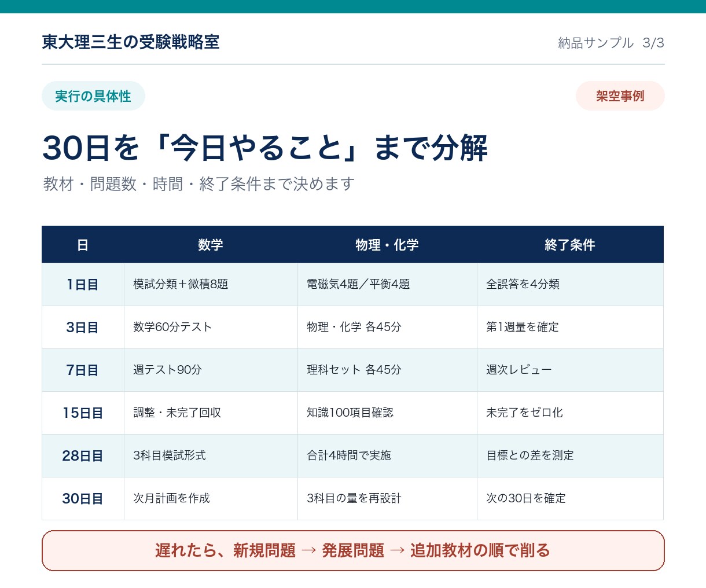Click the cell 第1週量を確定
Image resolution: width=706 pixels, height=588 pixels.
[x=570, y=328]
